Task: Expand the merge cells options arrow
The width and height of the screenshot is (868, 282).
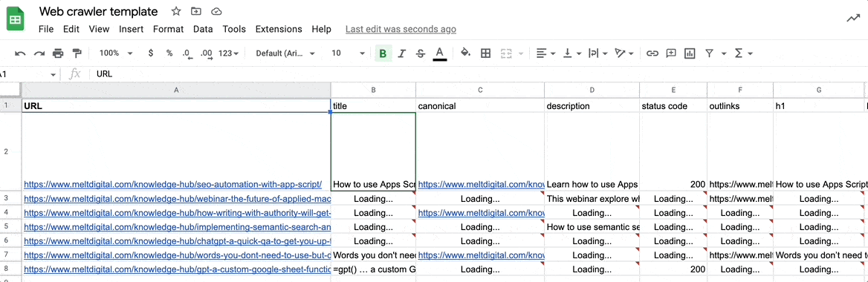Action: pos(521,53)
